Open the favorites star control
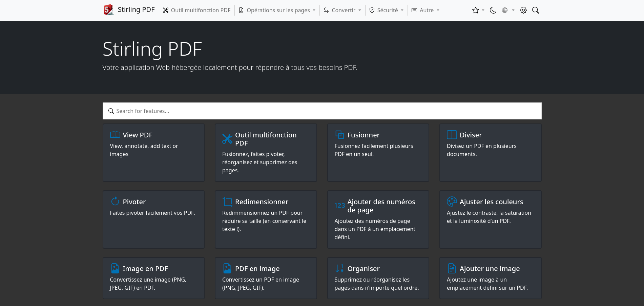The image size is (644, 306). [x=476, y=10]
